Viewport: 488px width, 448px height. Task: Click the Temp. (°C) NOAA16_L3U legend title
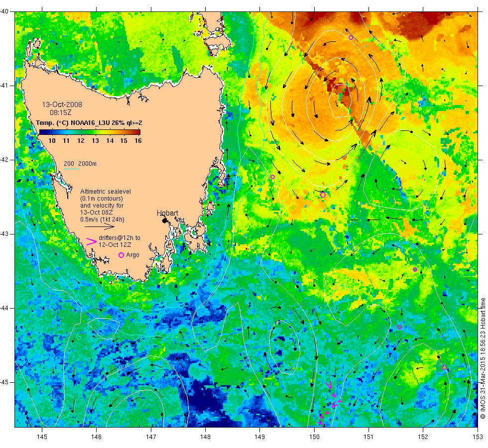click(89, 122)
